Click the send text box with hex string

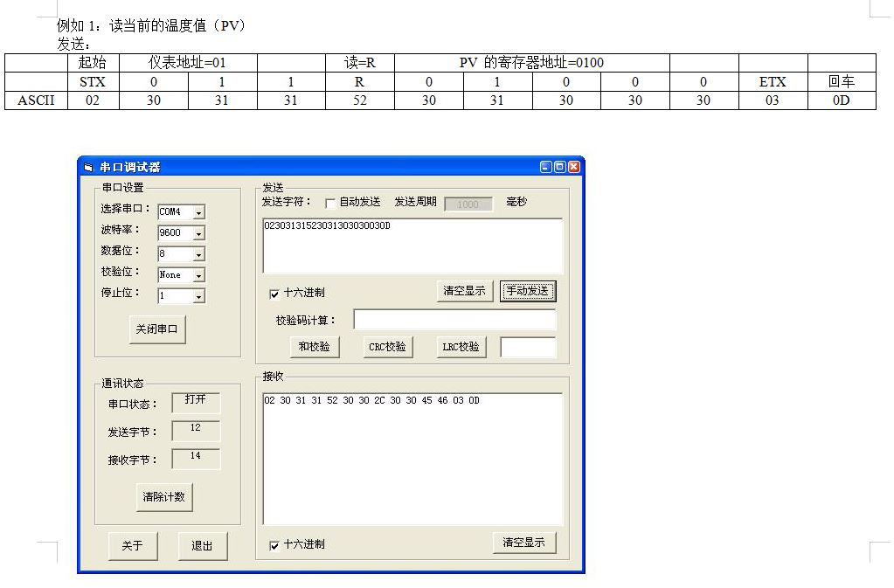coord(412,246)
